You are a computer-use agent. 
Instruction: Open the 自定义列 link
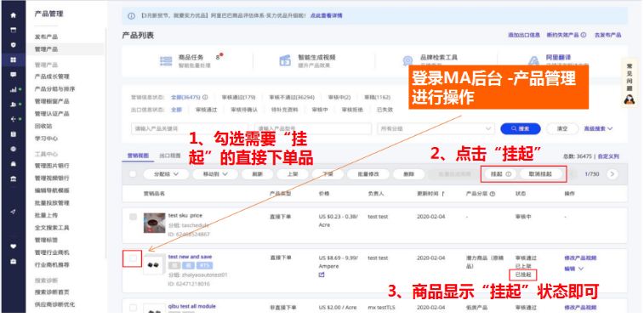tap(608, 156)
